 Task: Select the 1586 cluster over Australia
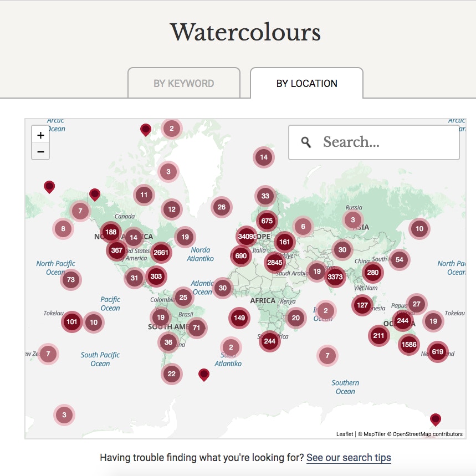(x=408, y=345)
